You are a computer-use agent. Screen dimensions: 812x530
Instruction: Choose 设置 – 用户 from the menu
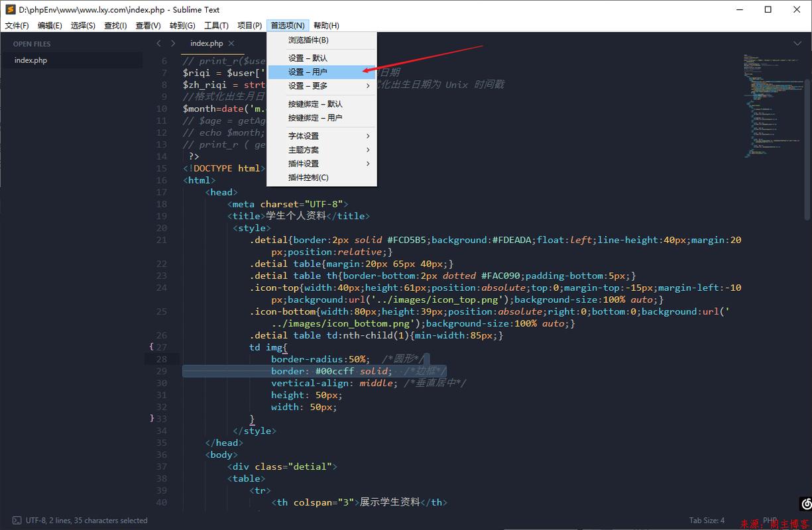tap(321, 72)
